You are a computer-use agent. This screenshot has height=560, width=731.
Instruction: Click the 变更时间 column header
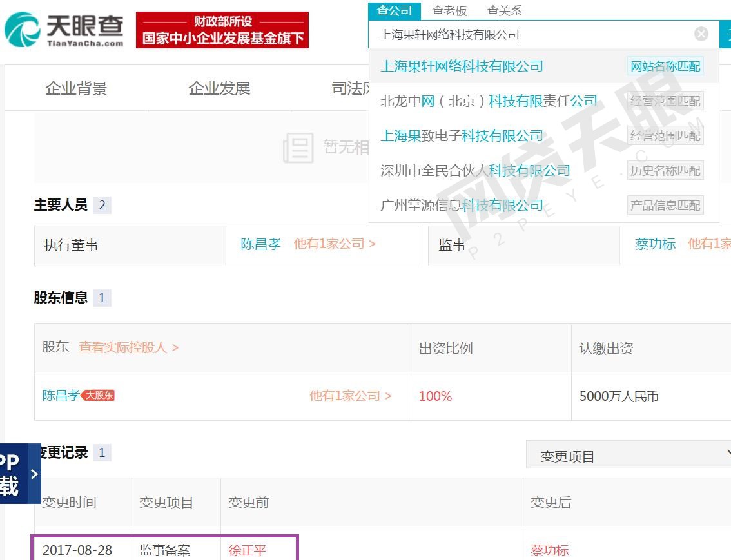point(69,502)
